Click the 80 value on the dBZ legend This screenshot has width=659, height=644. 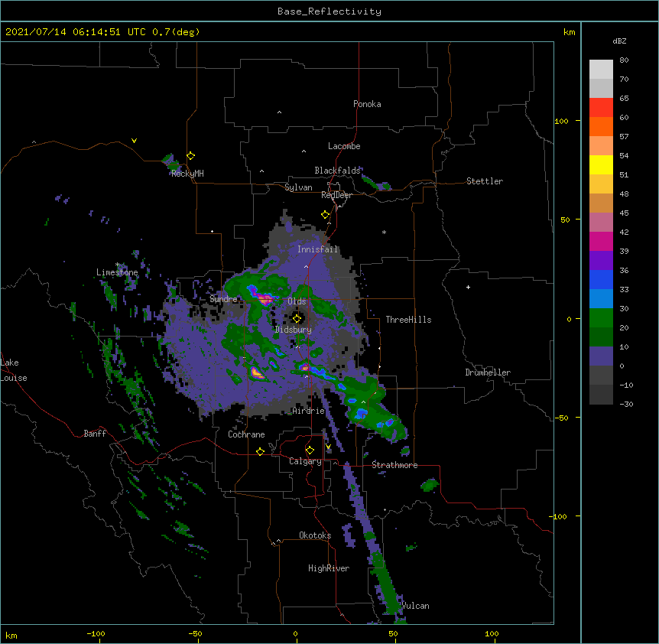[x=624, y=60]
